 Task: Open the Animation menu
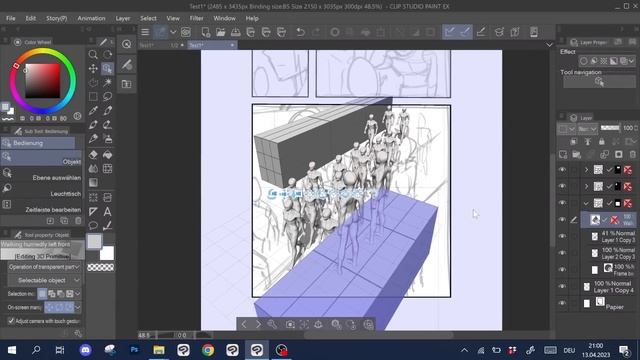91,18
